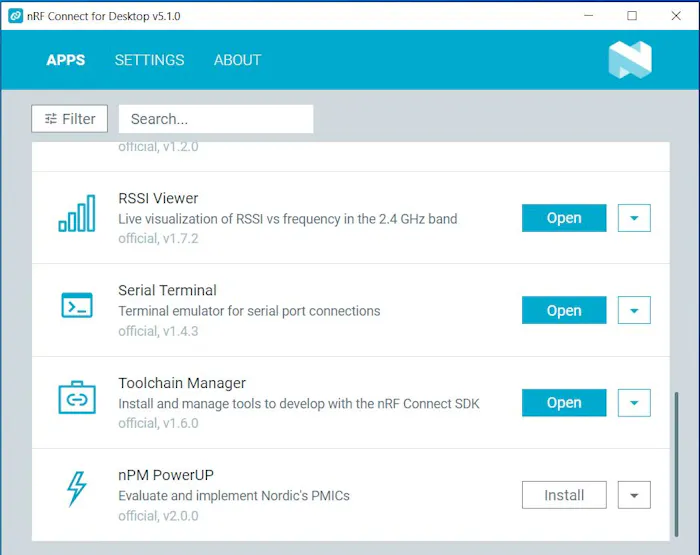Switch to the SETTINGS tab
Image resolution: width=700 pixels, height=555 pixels.
pos(150,60)
